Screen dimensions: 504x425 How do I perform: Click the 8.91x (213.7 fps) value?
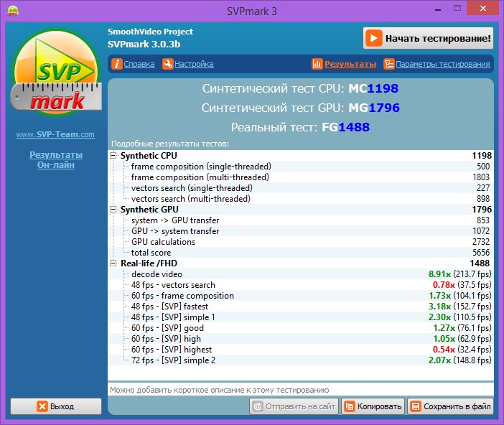pos(460,274)
